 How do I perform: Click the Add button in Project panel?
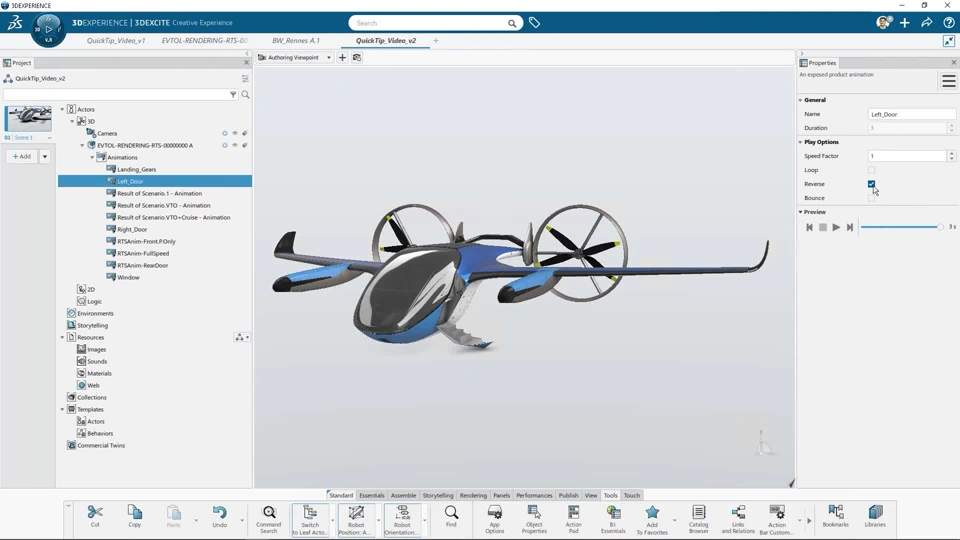[x=21, y=156]
